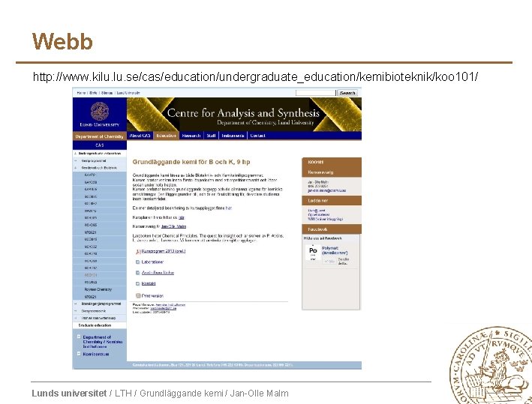Screen dimensions: 532x404
Task: Click the Polymat Facebook page link
Action: pyautogui.click(x=335, y=250)
